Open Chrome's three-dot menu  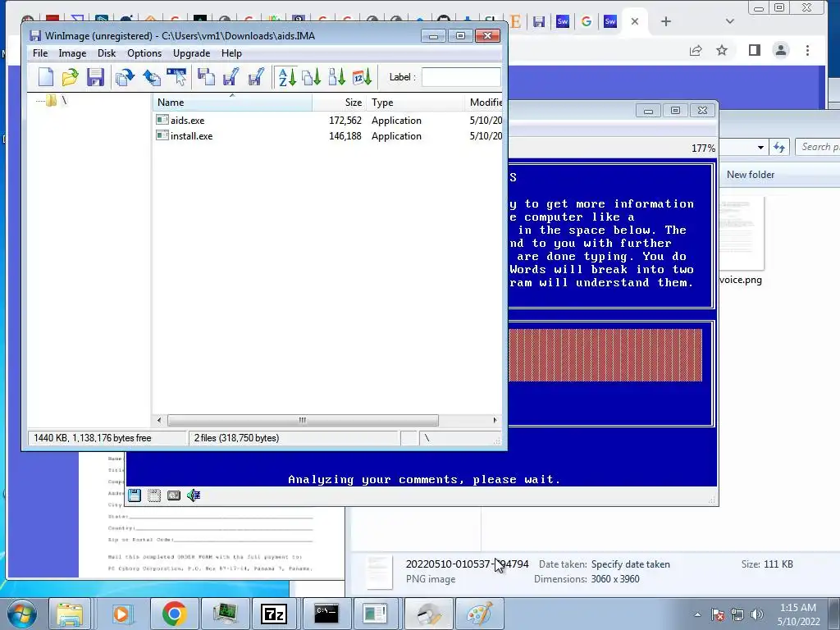point(807,50)
